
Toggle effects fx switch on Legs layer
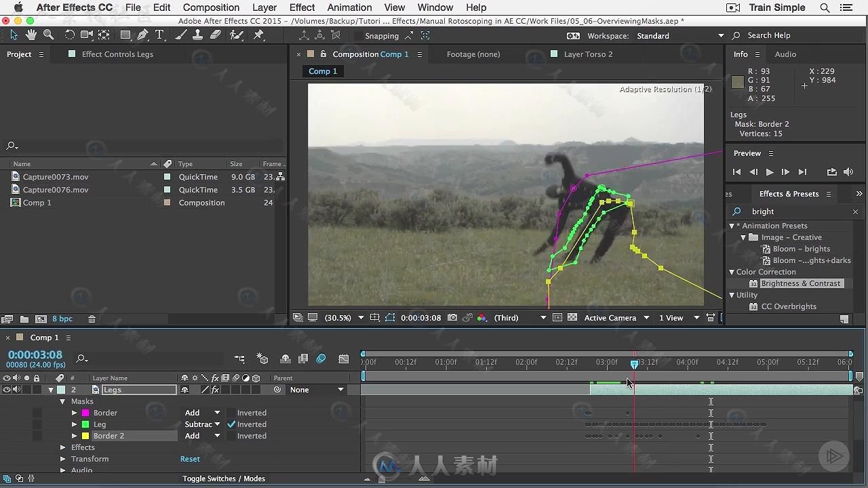coord(216,390)
